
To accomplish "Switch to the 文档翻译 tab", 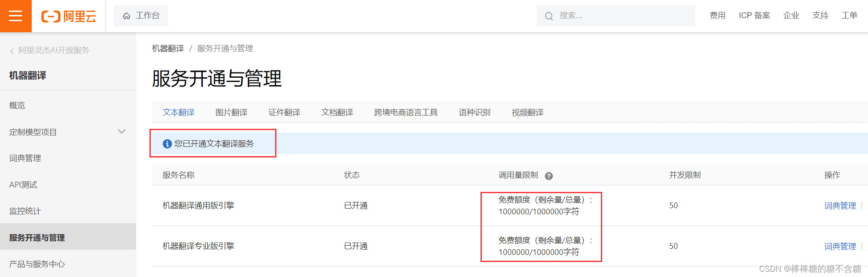I will 337,112.
